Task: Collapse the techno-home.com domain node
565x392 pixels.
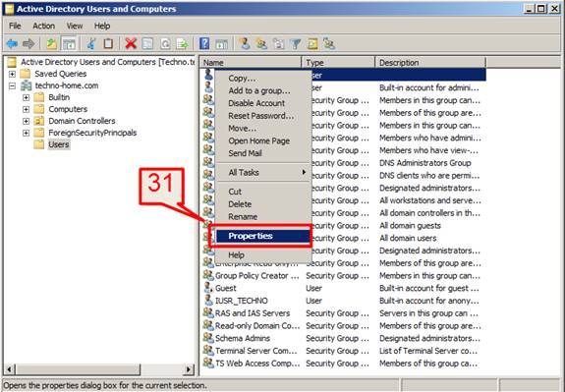Action: pos(12,85)
